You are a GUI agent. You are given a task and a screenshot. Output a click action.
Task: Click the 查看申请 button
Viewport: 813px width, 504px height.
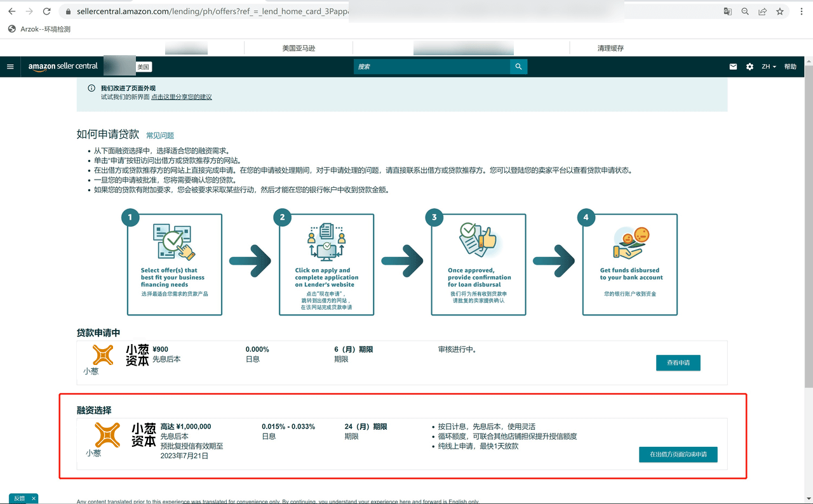[x=678, y=362]
